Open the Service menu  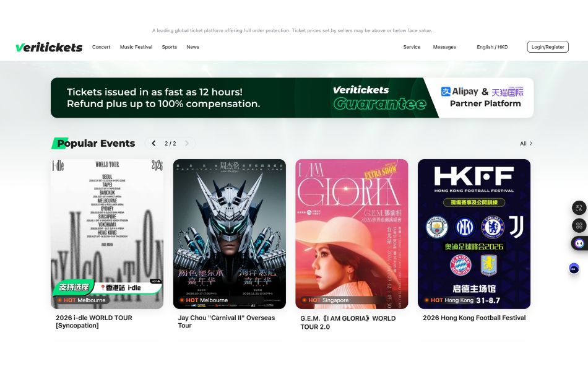412,47
